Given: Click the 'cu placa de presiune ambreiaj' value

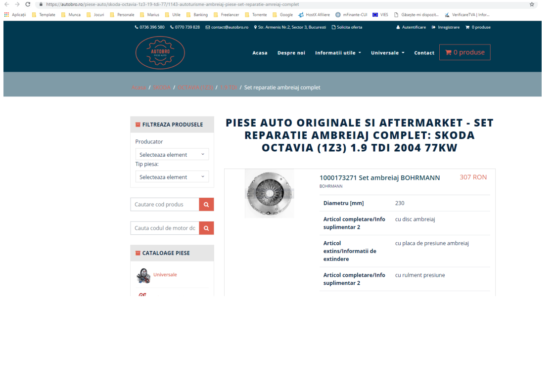Looking at the screenshot, I should 432,243.
